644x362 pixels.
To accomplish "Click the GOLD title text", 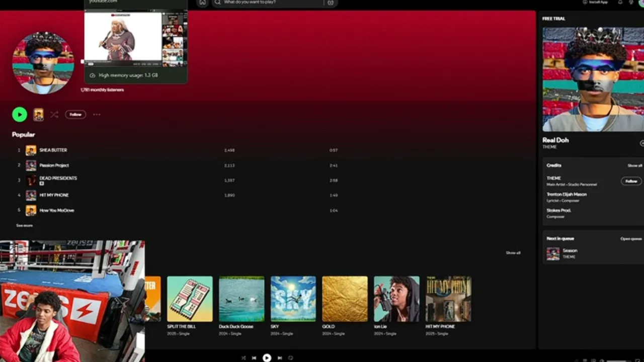I will click(x=328, y=327).
